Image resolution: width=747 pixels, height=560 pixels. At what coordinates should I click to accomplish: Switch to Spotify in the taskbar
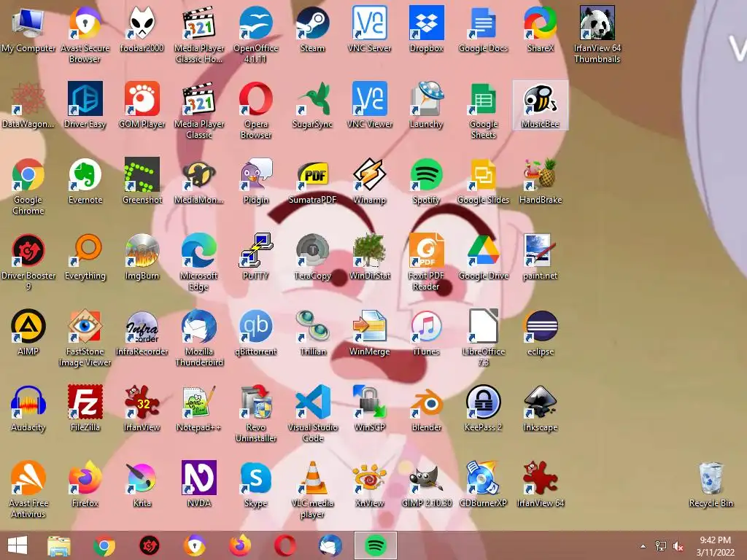(376, 545)
